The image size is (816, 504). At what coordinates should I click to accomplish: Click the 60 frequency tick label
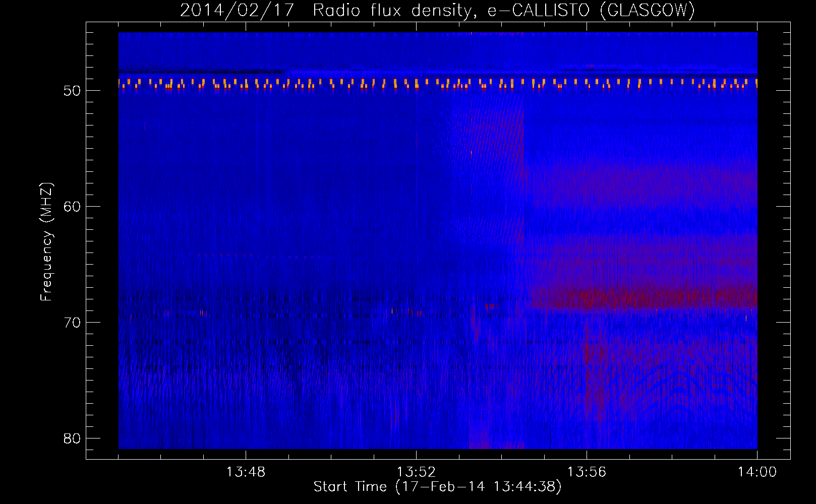click(73, 207)
